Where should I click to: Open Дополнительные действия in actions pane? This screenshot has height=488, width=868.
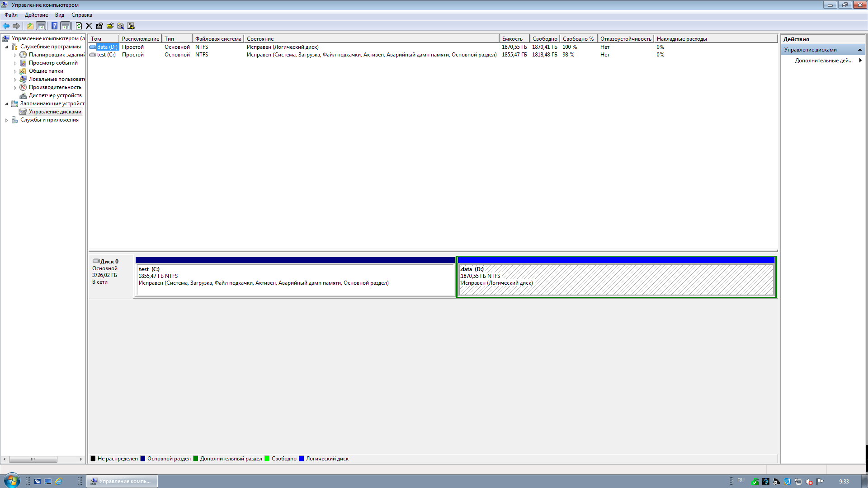823,61
